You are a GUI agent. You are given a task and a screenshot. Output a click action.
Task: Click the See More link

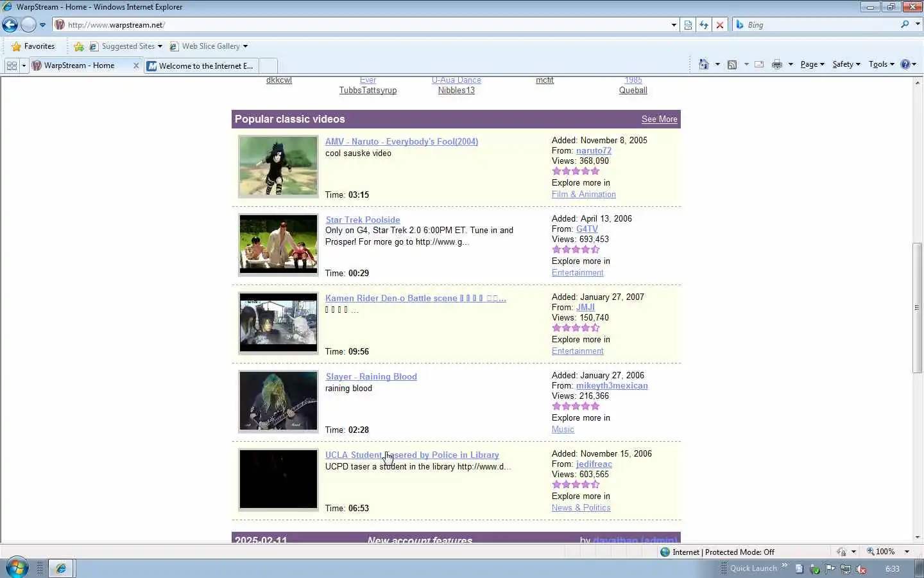point(659,119)
